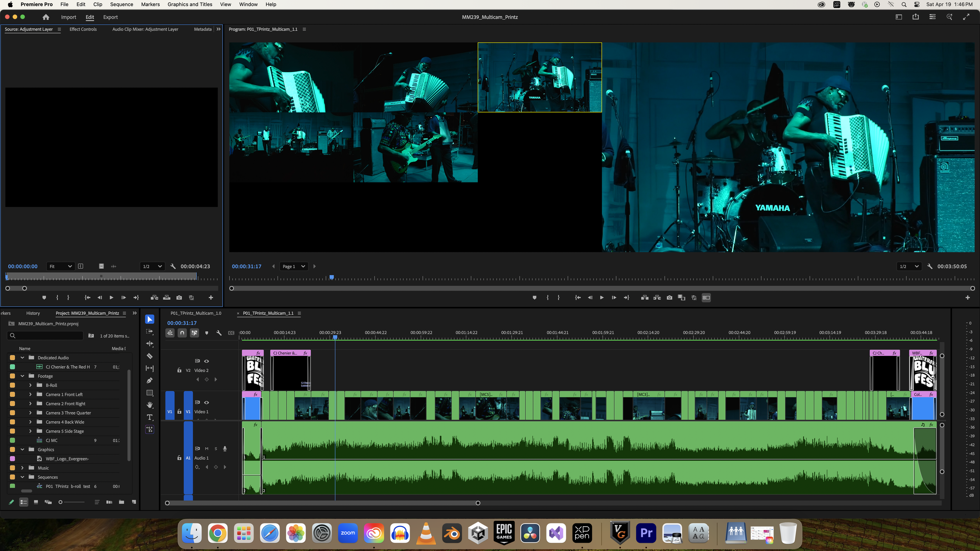
Task: Toggle multi-camera view in Program monitor
Action: [706, 298]
